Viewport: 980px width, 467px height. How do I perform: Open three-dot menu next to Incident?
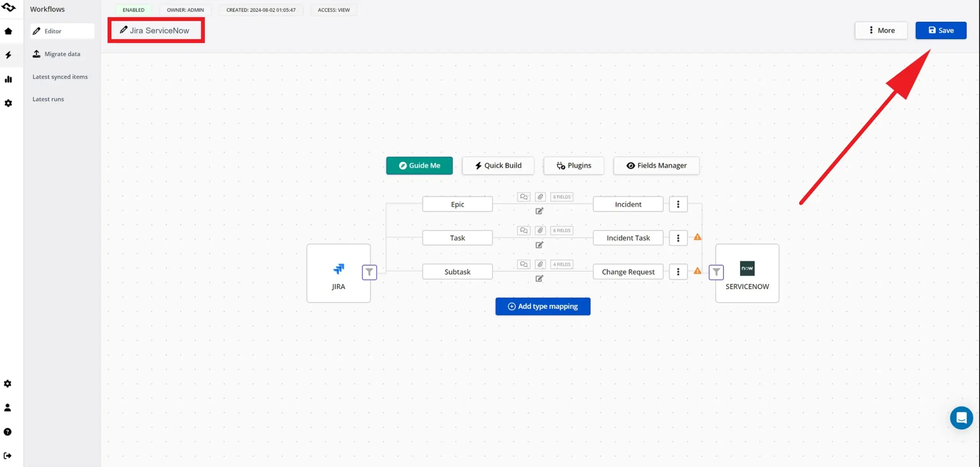[x=678, y=204]
